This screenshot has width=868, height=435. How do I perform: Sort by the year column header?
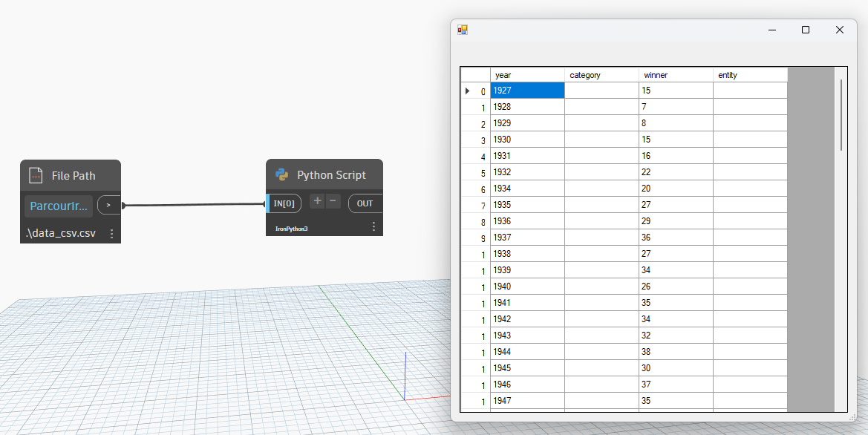click(527, 75)
